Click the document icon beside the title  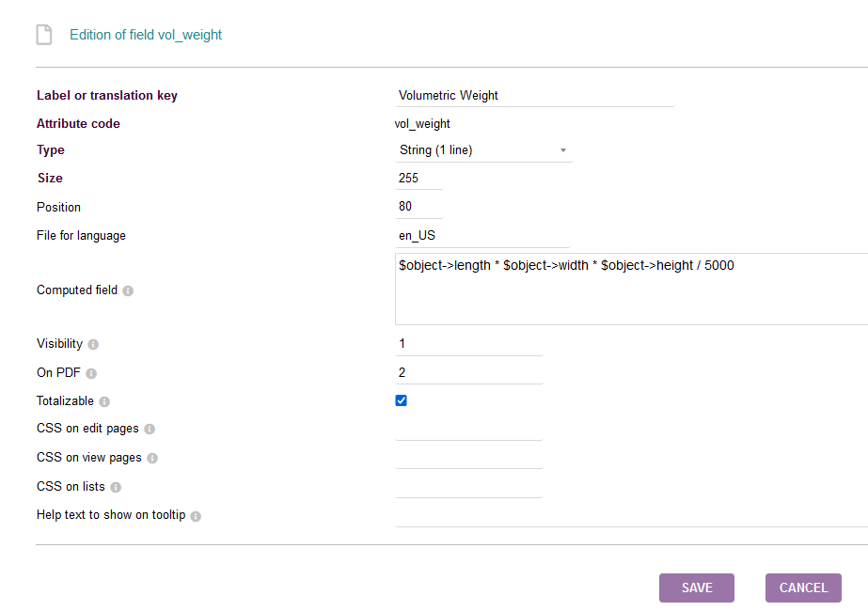(44, 35)
